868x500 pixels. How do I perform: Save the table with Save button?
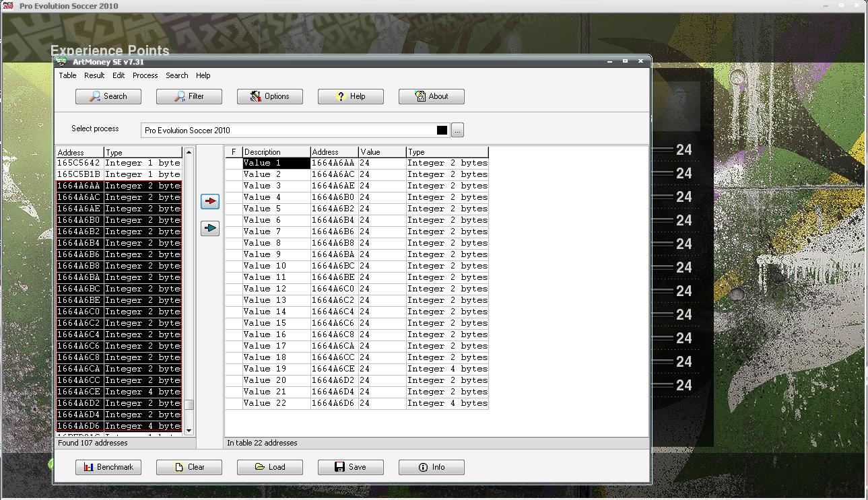click(x=351, y=467)
